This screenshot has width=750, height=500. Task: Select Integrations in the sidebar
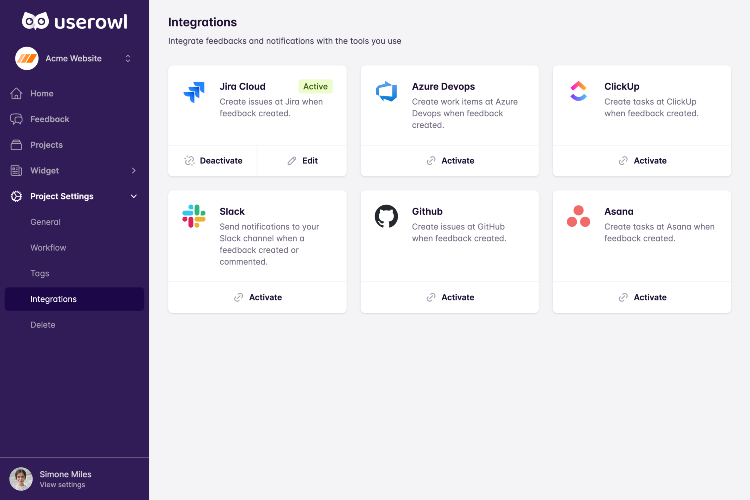74,299
